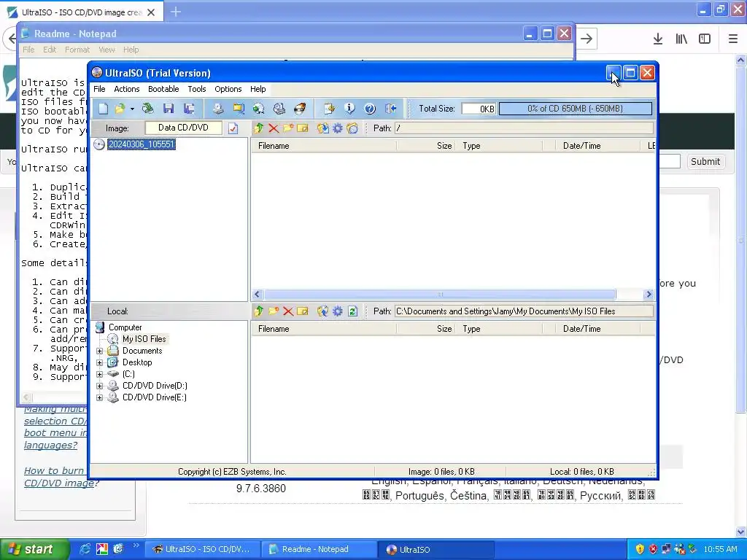This screenshot has height=560, width=747.
Task: Select the Computer root node
Action: point(125,327)
